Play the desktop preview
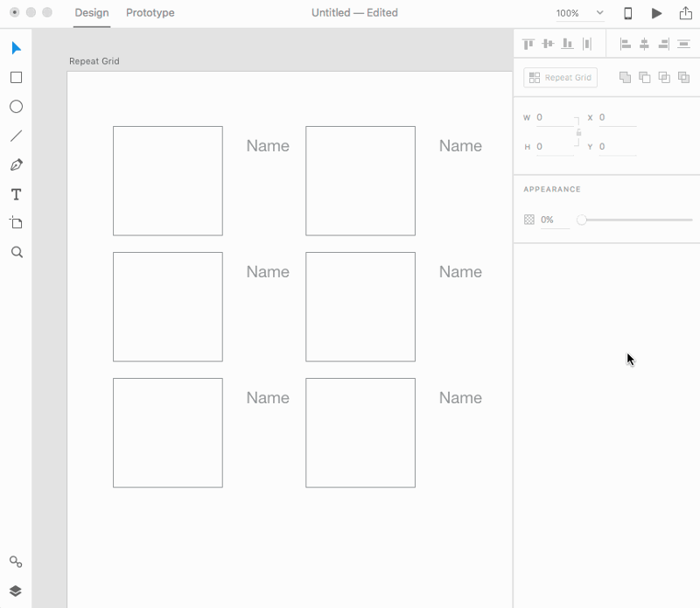 tap(656, 13)
